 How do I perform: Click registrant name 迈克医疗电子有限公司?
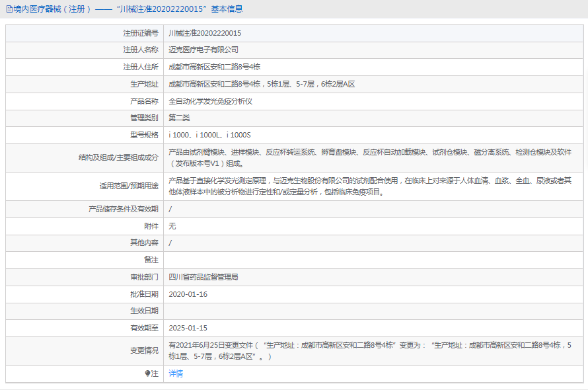(203, 50)
